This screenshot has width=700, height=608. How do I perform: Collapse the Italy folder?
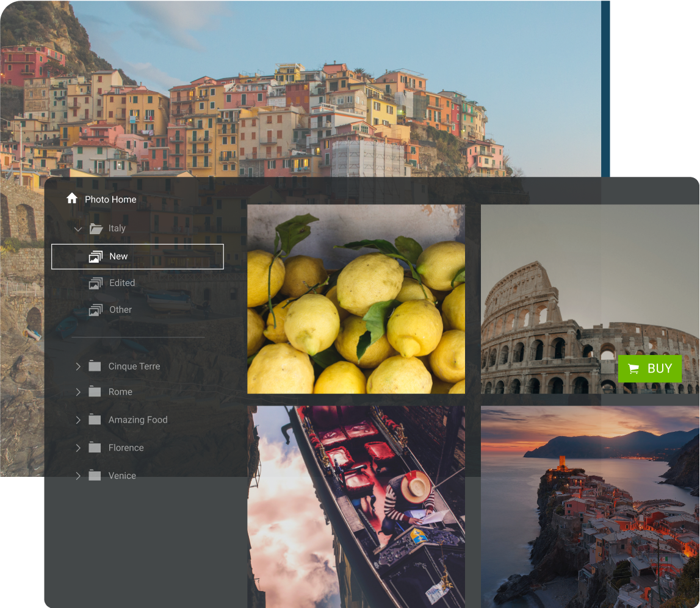point(78,228)
